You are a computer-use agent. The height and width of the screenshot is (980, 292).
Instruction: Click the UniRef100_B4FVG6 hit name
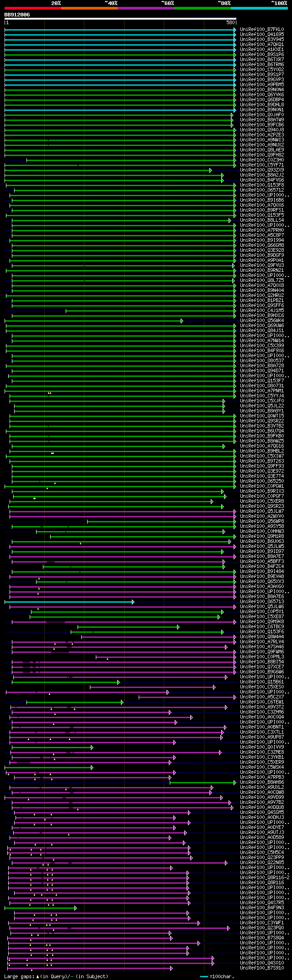tap(262, 180)
